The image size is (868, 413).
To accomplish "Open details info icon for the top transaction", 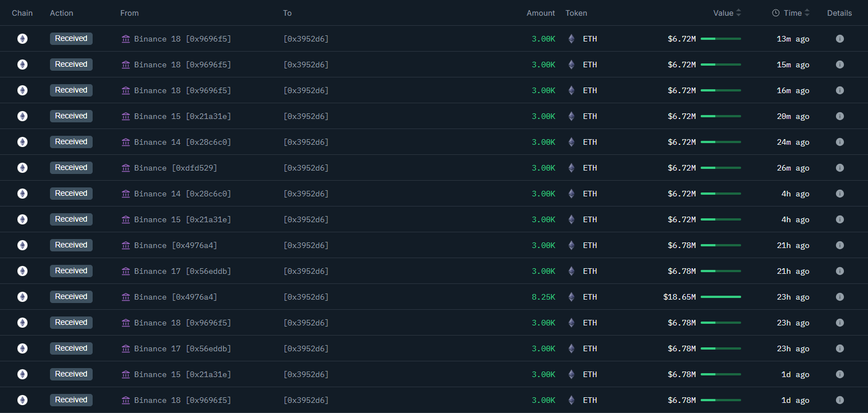I will coord(840,38).
